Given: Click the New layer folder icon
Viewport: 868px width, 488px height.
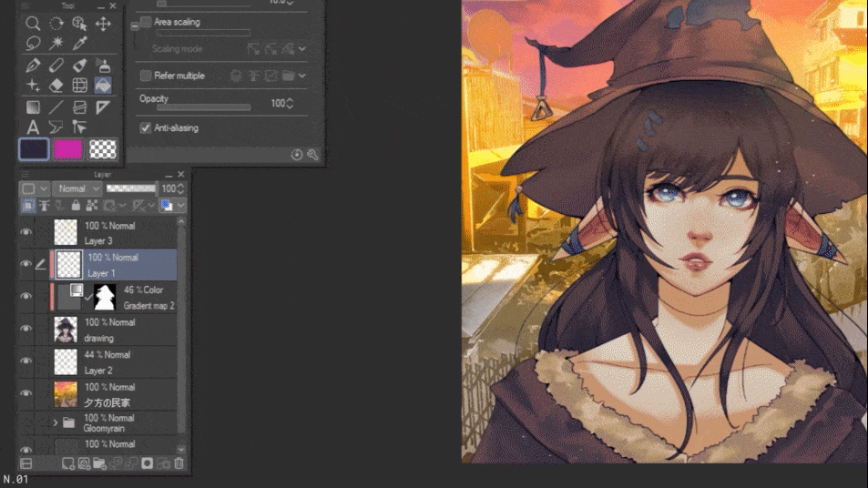Looking at the screenshot, I should tap(99, 463).
